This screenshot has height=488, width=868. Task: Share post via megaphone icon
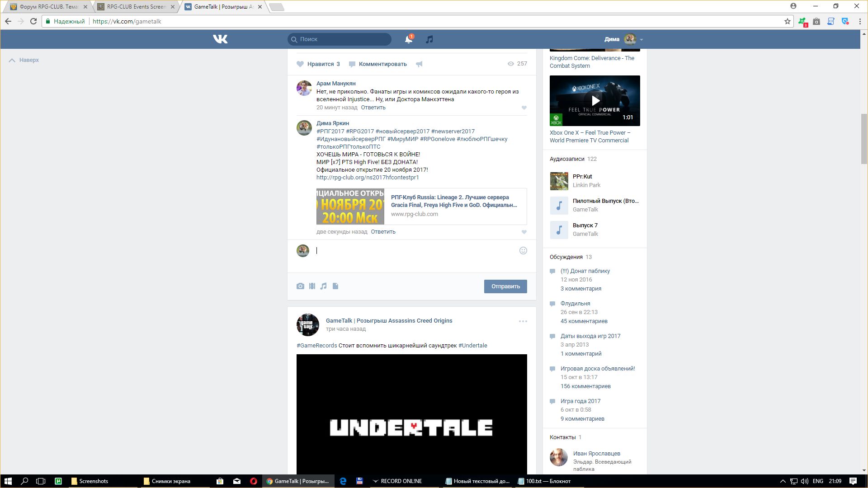pyautogui.click(x=419, y=64)
